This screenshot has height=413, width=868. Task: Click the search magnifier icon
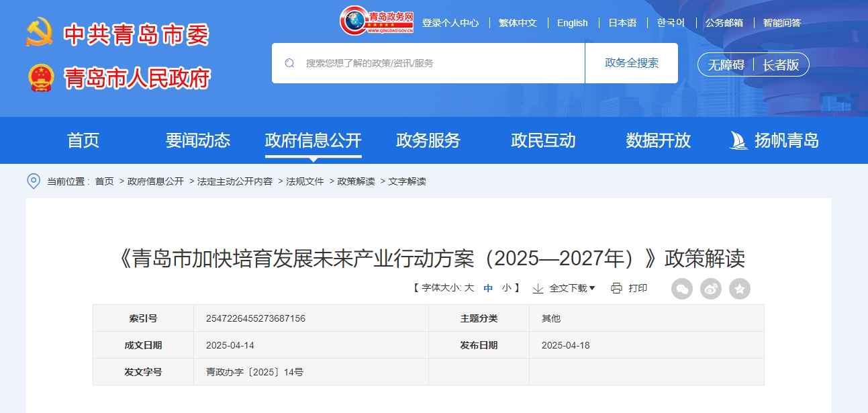pyautogui.click(x=290, y=63)
